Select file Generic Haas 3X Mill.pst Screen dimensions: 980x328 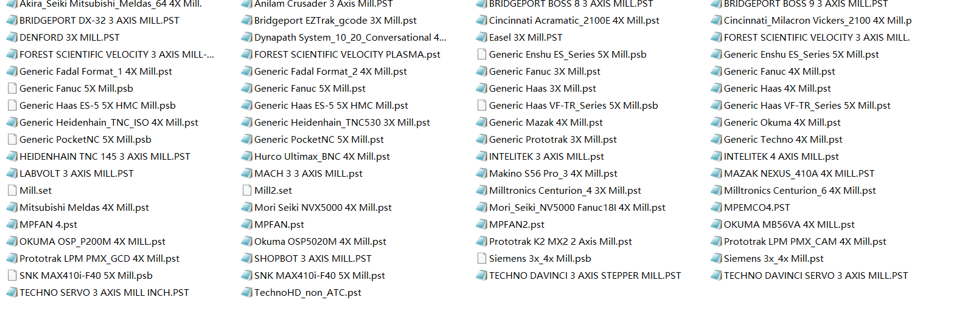coord(543,88)
